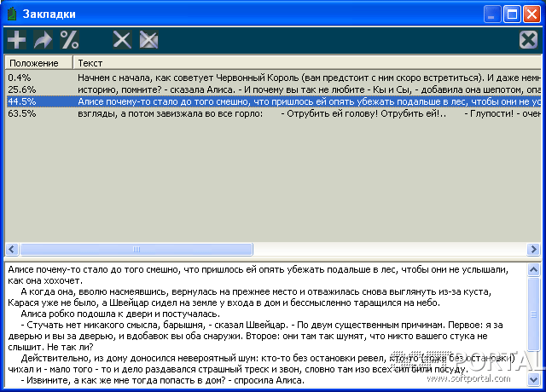
Task: Click preview line 'Алиса робко подошла к двери'
Action: tap(120, 314)
